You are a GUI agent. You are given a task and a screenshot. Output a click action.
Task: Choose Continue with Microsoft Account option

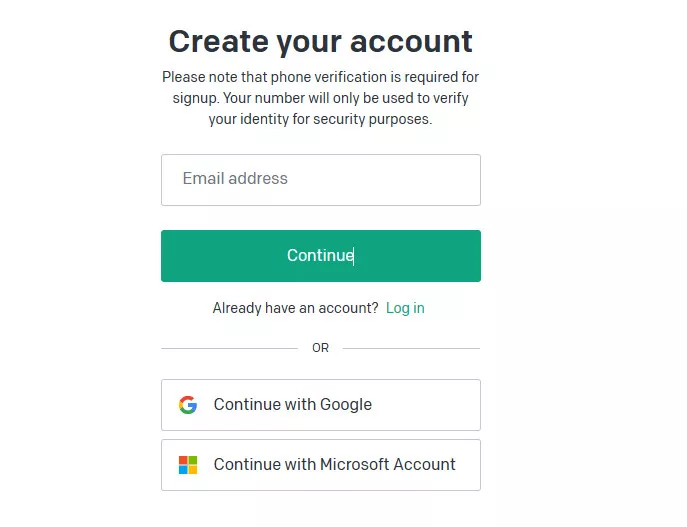point(320,465)
